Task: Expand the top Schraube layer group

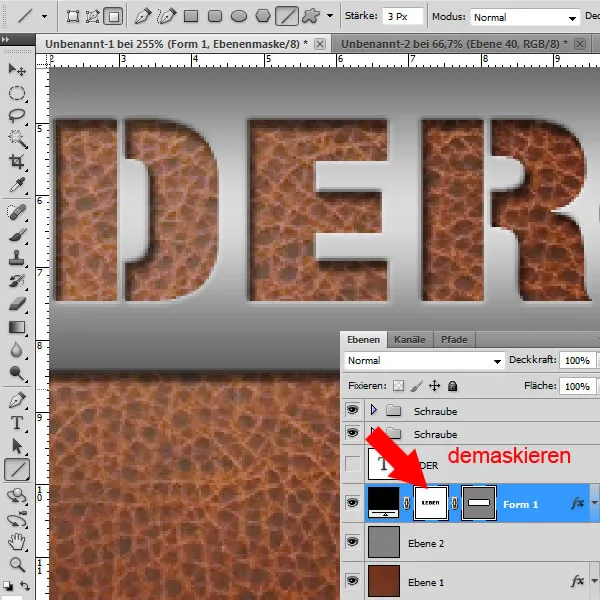Action: tap(374, 410)
